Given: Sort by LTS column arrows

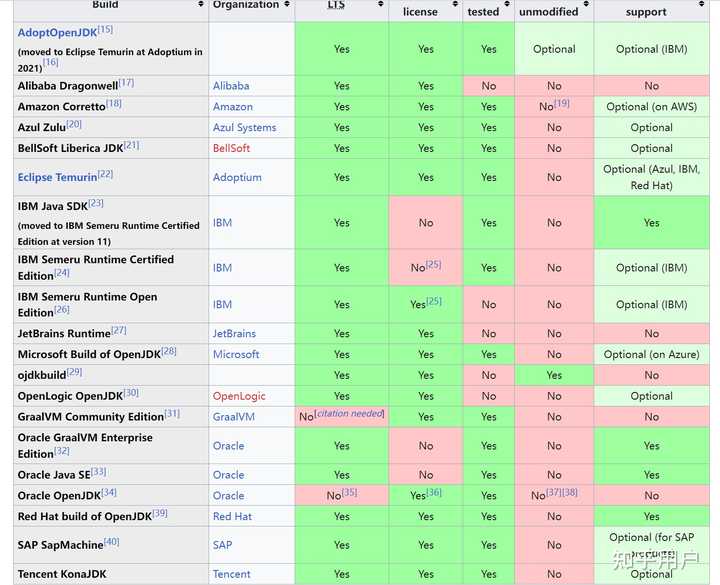Looking at the screenshot, I should tap(381, 4).
